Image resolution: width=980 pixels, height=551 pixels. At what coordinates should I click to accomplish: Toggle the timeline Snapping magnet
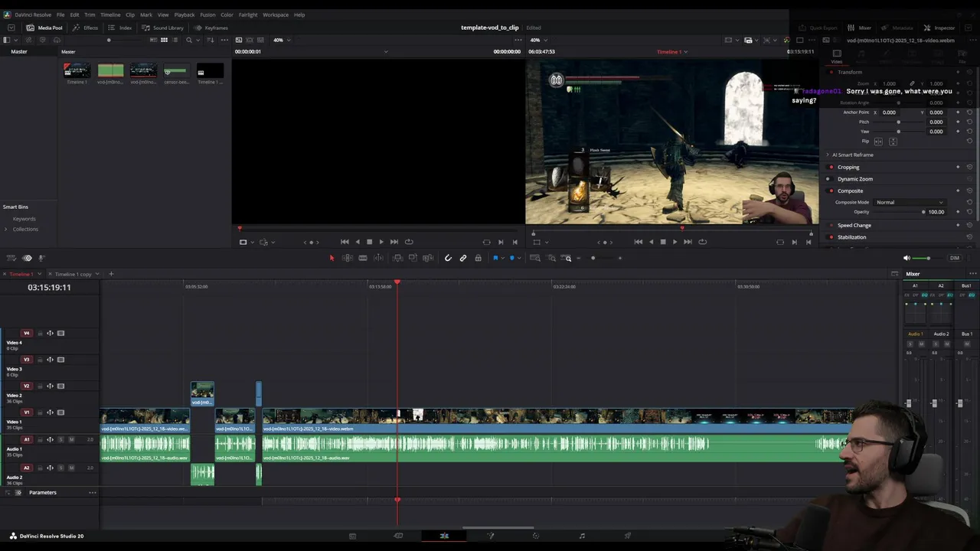[448, 258]
